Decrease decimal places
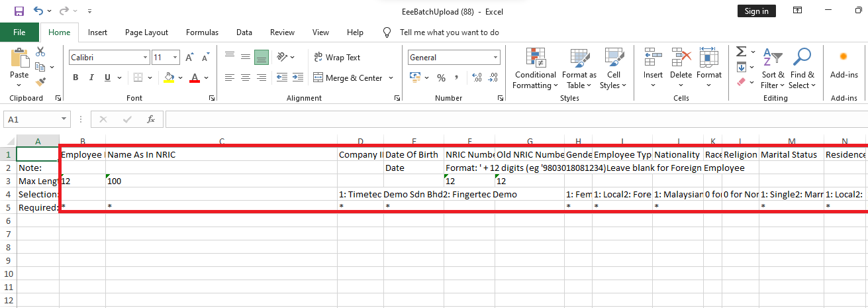The width and height of the screenshot is (868, 308). click(492, 77)
